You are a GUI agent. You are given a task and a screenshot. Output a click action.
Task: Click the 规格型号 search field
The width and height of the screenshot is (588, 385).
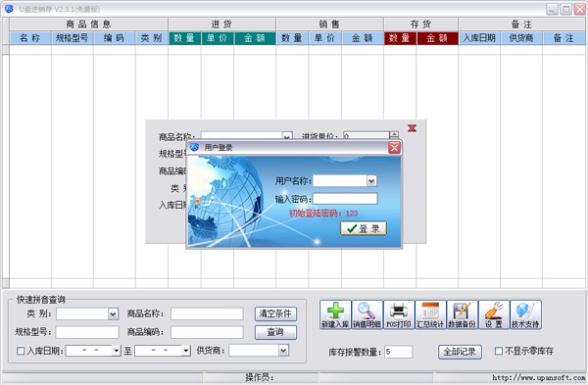[87, 332]
